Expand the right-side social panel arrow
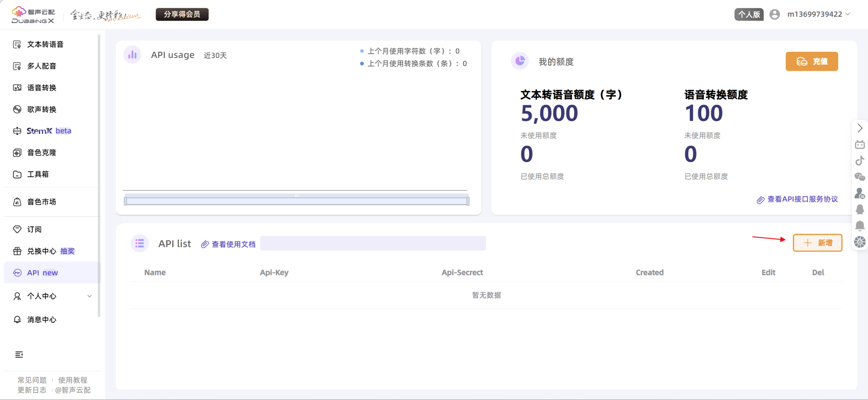The width and height of the screenshot is (868, 400). (x=860, y=128)
